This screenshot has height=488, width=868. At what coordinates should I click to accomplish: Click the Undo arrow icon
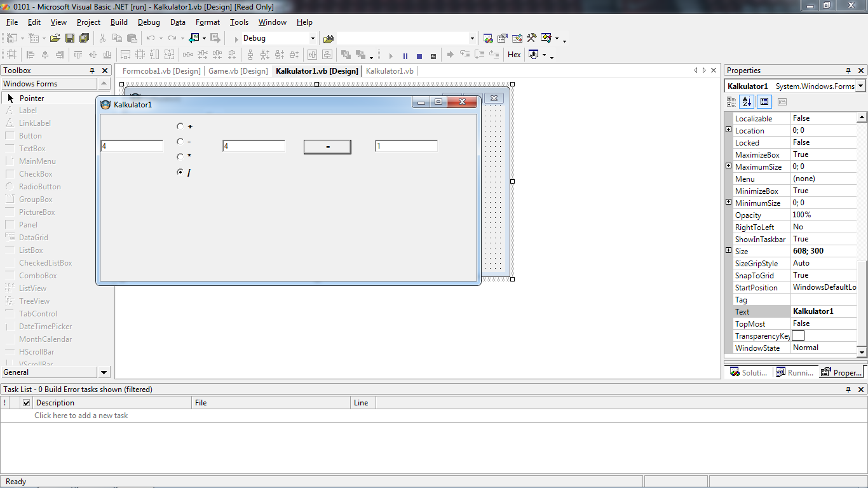(x=151, y=38)
